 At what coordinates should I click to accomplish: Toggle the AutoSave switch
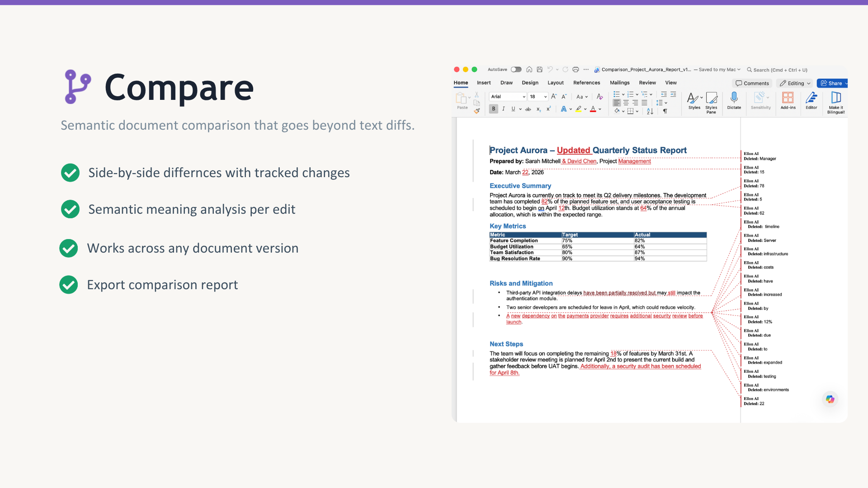(516, 70)
